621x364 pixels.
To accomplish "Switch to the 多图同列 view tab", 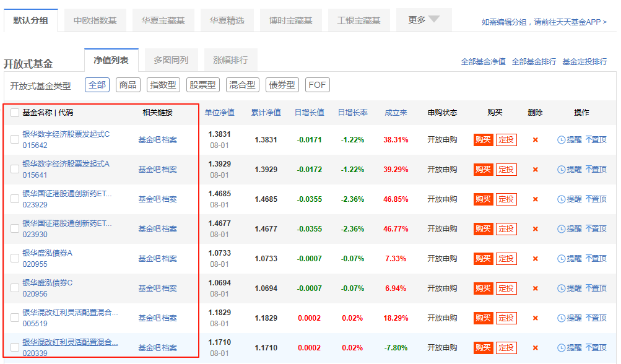I will pos(171,60).
